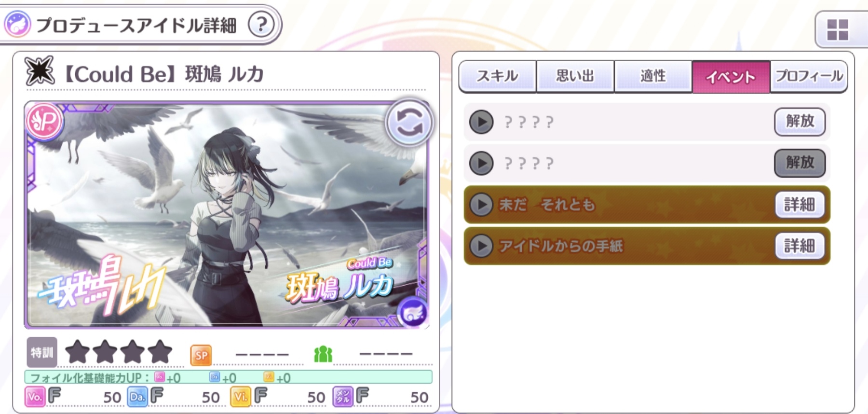The image size is (868, 414).
Task: Click 詳細 for 未だ それとも
Action: (x=800, y=205)
